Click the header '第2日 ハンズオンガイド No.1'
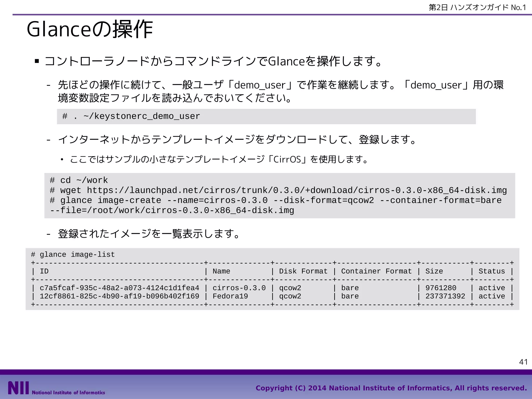 pos(477,8)
